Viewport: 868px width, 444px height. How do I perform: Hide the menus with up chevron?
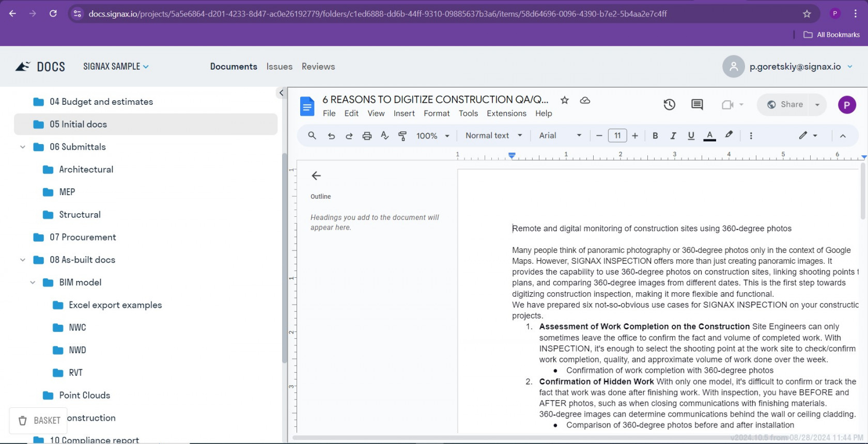click(843, 136)
